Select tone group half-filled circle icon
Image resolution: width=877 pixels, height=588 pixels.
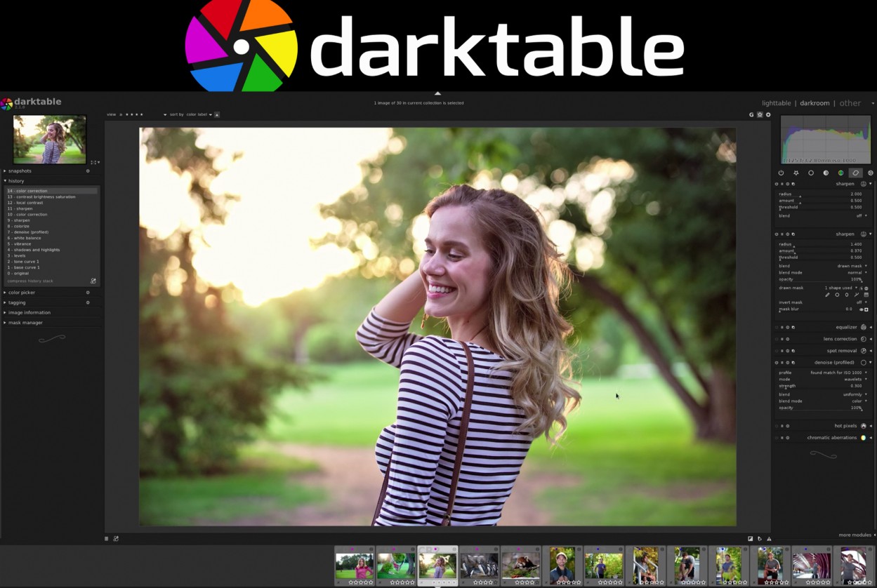(x=826, y=173)
